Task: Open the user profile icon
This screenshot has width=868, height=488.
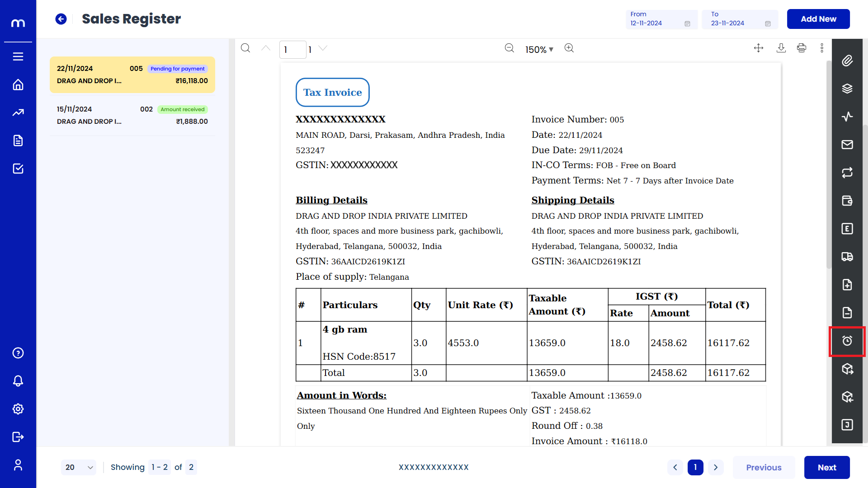Action: click(18, 465)
